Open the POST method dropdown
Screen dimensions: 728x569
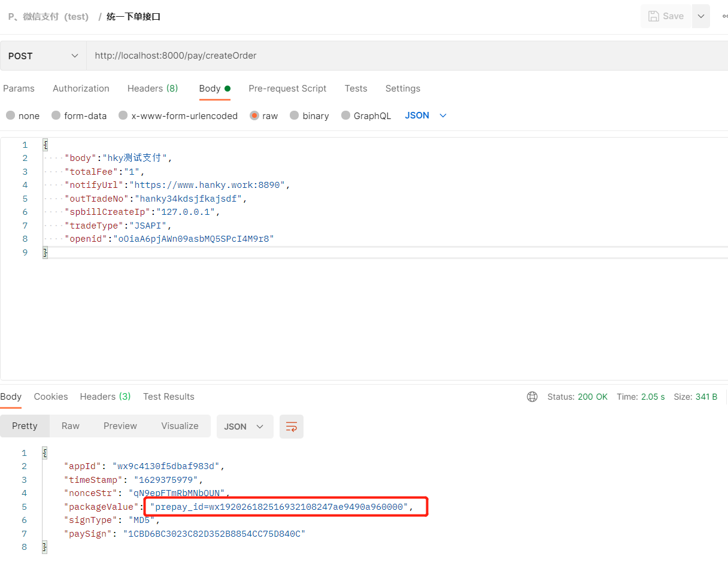click(x=43, y=55)
